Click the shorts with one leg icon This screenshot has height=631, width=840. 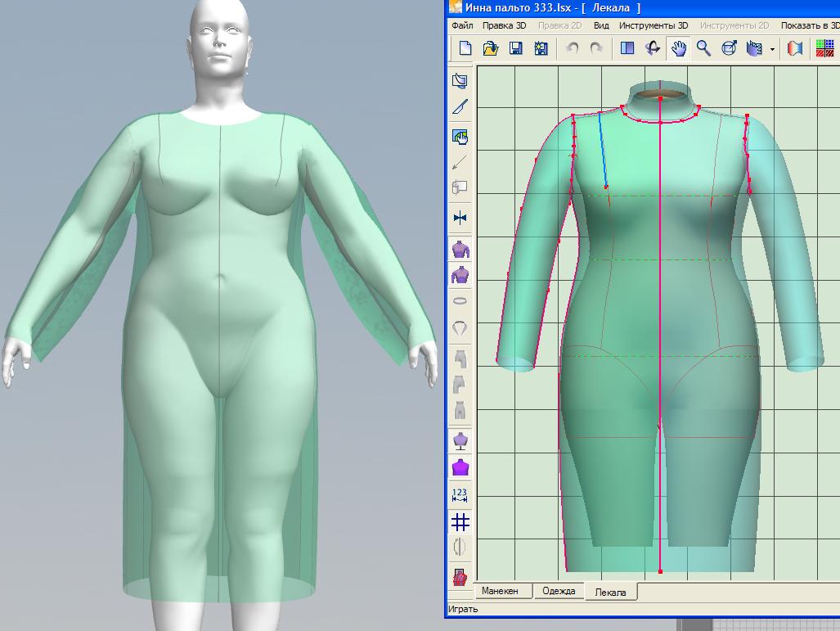(460, 358)
